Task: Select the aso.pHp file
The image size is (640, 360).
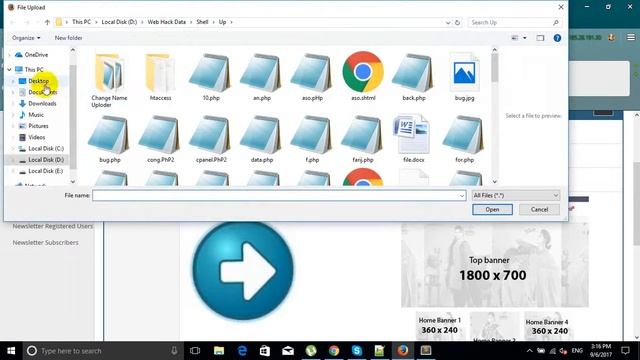Action: coord(312,77)
